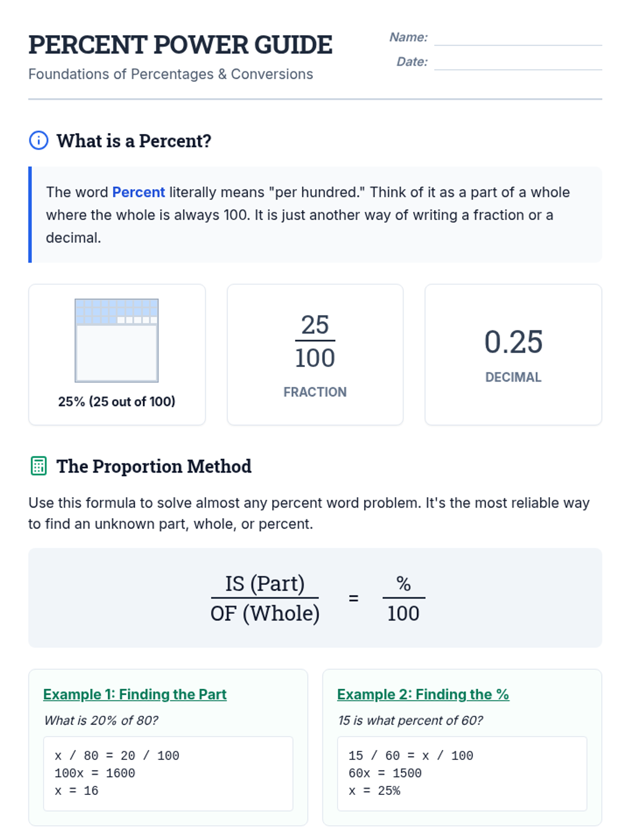Viewport: 630px width, 840px height.
Task: Open Example 2: Finding the % link
Action: 423,694
